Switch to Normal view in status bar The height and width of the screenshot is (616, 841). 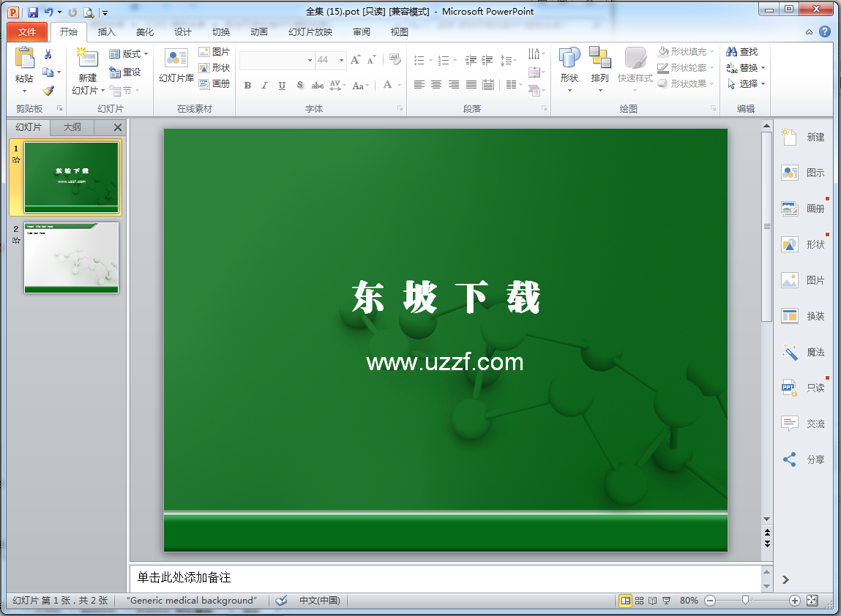[x=625, y=601]
